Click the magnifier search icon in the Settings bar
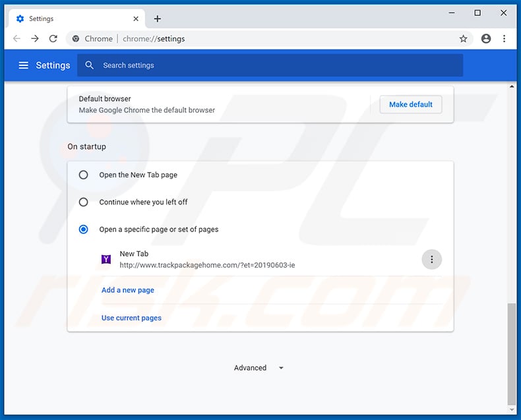521x420 pixels. (x=89, y=65)
